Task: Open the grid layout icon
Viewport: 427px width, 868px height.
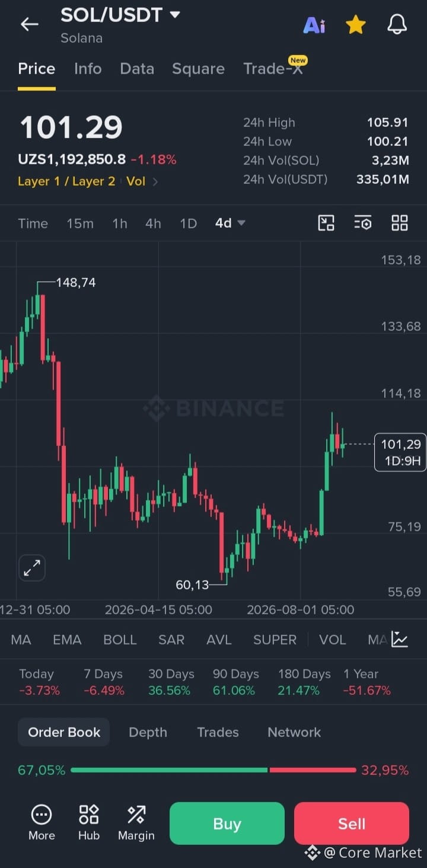Action: click(x=400, y=223)
